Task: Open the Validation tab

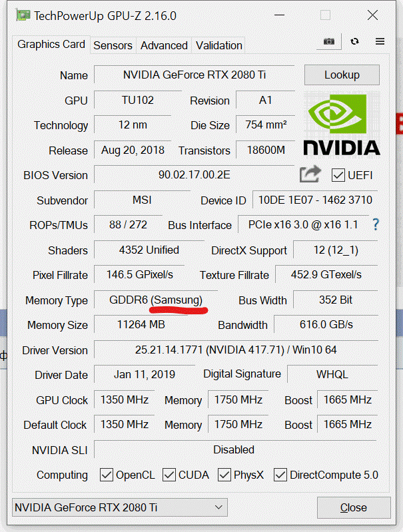Action: coord(218,45)
